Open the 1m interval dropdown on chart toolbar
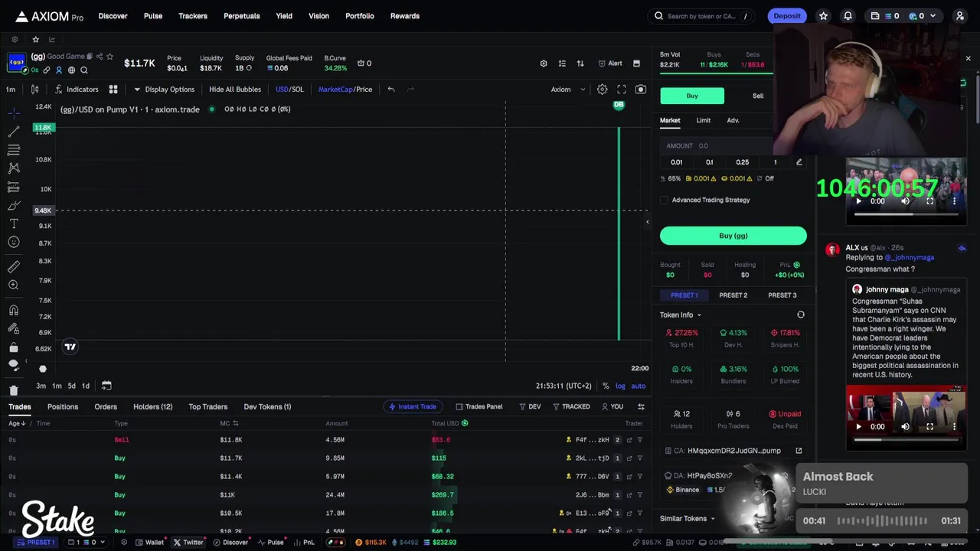Viewport: 980px width, 551px height. tap(11, 90)
